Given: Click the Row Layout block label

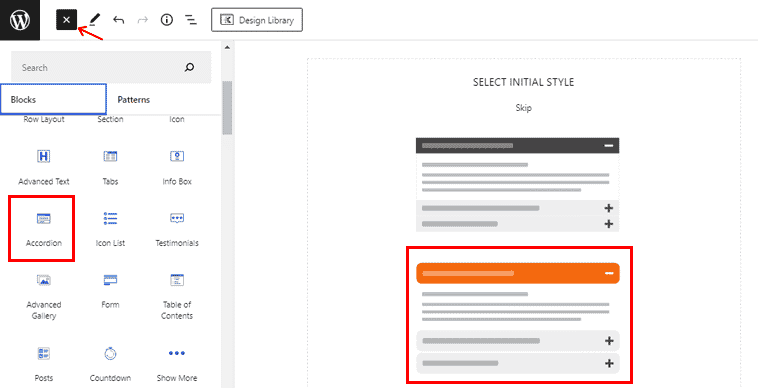Looking at the screenshot, I should 44,119.
